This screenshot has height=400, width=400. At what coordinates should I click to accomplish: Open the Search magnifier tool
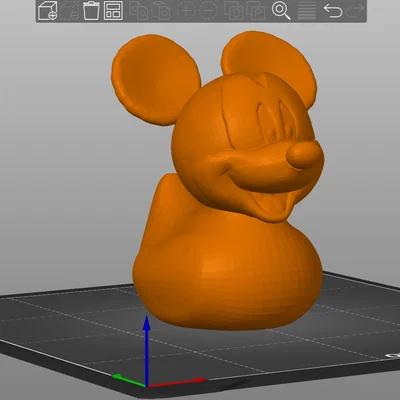[281, 10]
